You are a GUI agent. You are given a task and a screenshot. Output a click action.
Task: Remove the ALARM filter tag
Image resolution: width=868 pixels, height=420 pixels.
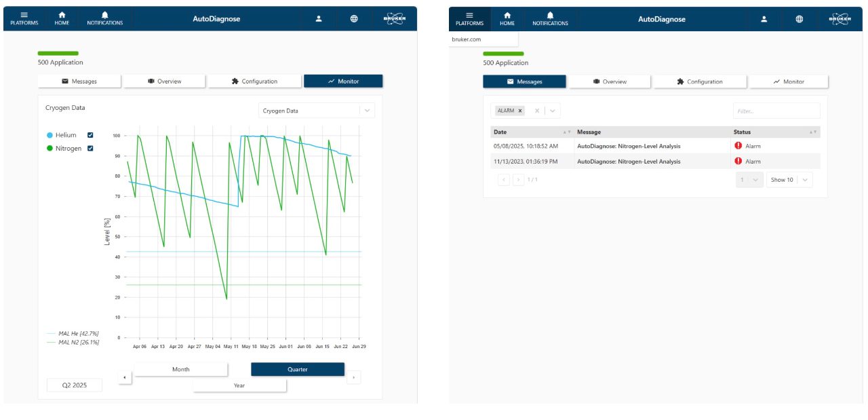coord(520,111)
